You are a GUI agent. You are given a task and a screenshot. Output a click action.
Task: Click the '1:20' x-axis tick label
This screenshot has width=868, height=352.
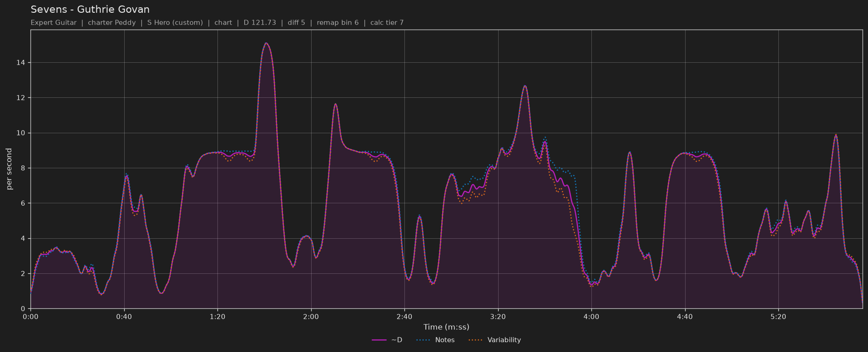217,317
